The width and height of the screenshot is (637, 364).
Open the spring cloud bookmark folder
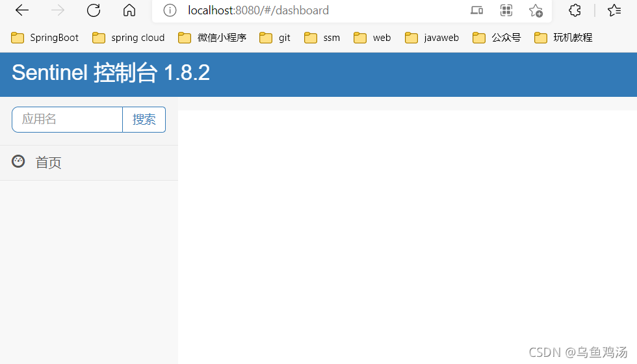pyautogui.click(x=129, y=38)
